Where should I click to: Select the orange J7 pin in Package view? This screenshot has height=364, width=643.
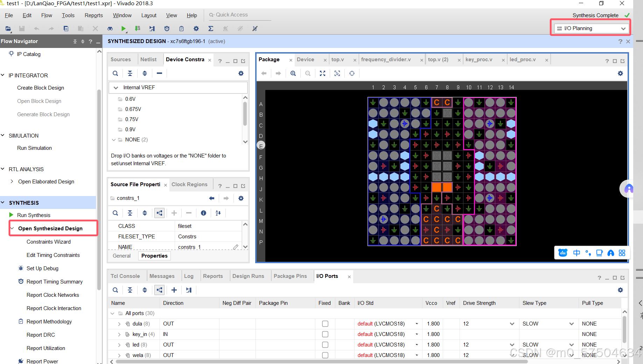436,187
